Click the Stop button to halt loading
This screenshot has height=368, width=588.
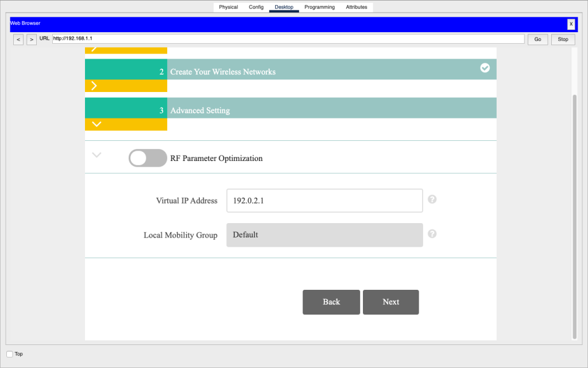pyautogui.click(x=563, y=39)
